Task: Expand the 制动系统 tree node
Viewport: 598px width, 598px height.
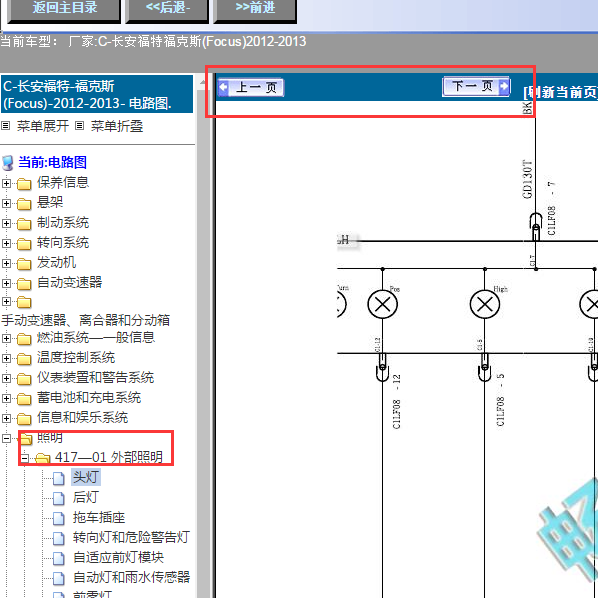Action: 6,223
